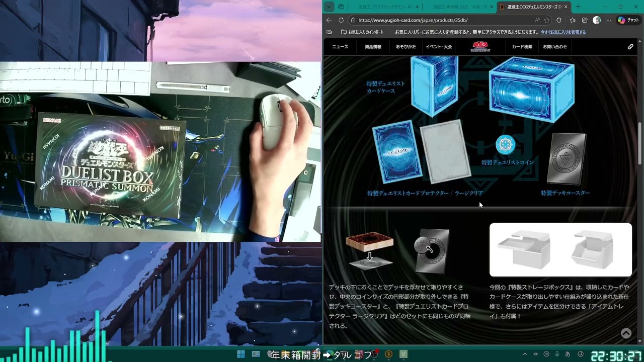
Task: Switch to the 遊戯王 年末箱 2025 tab
Action: point(460,7)
